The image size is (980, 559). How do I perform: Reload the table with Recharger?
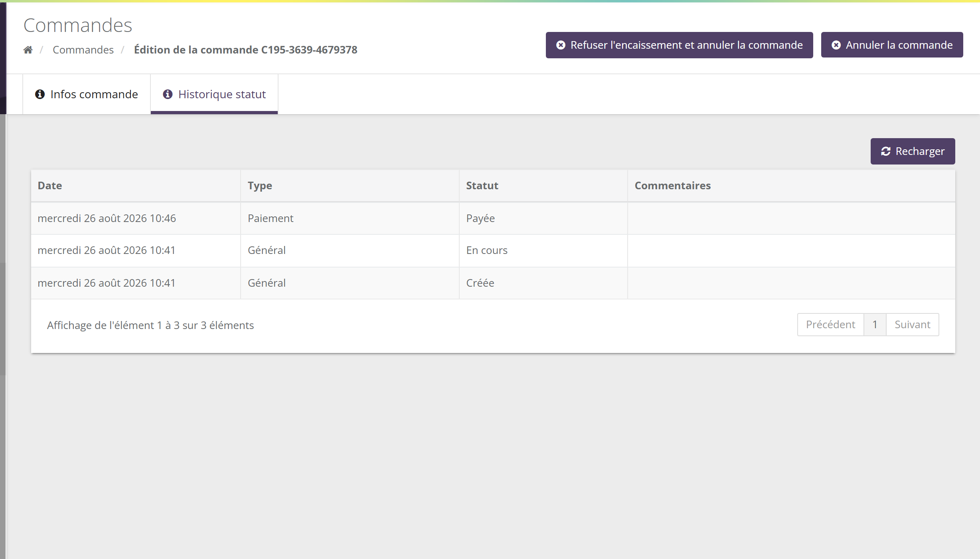tap(913, 151)
